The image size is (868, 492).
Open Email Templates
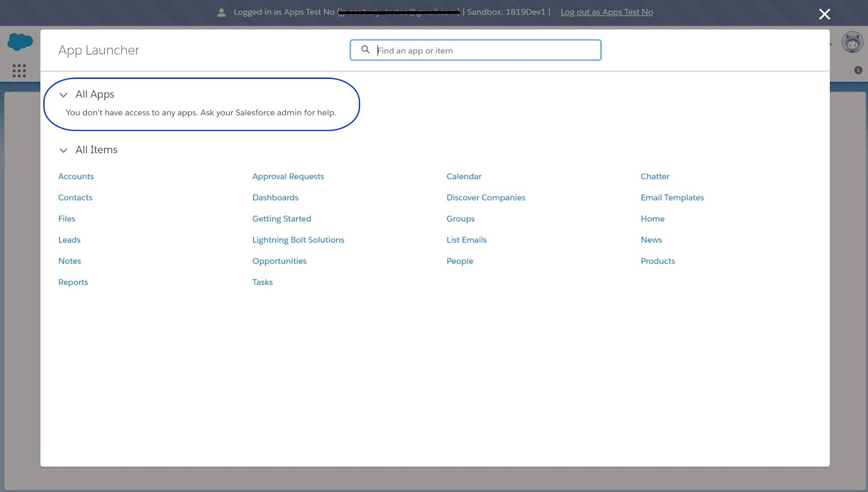point(672,197)
